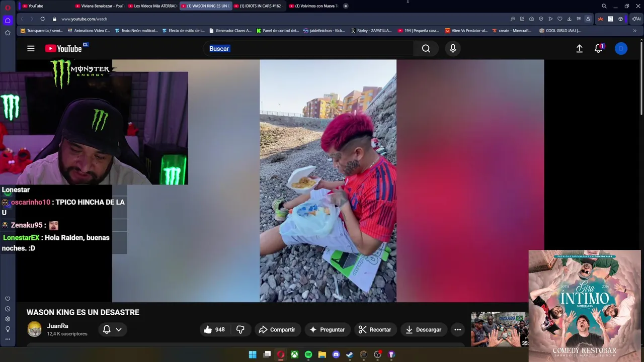Open the YouTube hamburger guide menu
This screenshot has height=362, width=644.
coord(31,48)
